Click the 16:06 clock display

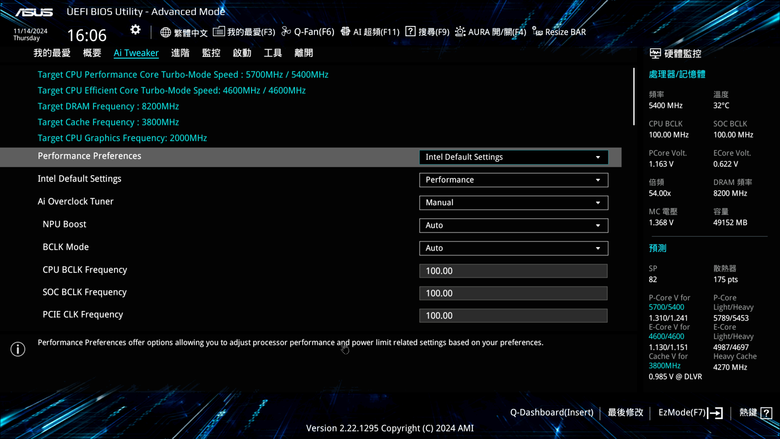(x=87, y=35)
